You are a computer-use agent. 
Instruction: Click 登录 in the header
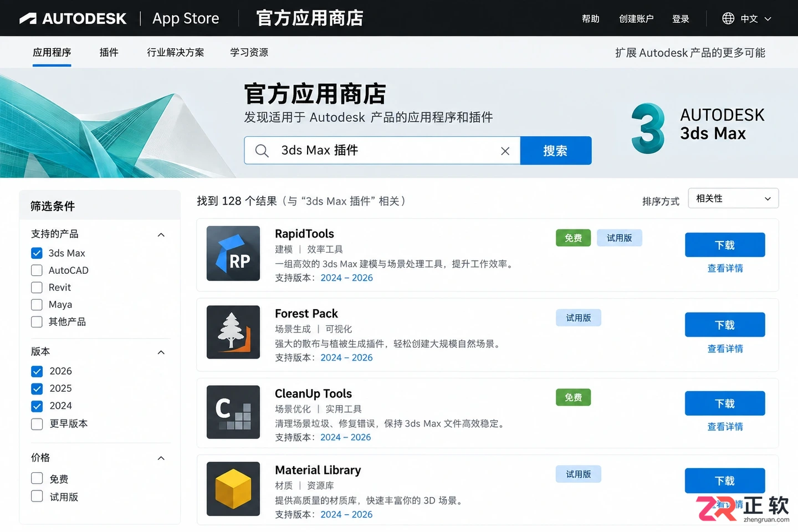click(x=681, y=19)
